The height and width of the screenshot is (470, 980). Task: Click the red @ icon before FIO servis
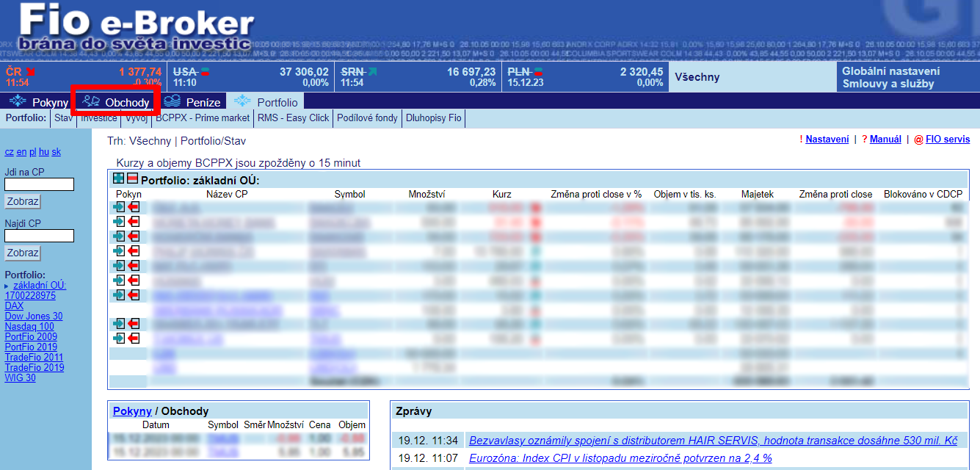pos(918,140)
